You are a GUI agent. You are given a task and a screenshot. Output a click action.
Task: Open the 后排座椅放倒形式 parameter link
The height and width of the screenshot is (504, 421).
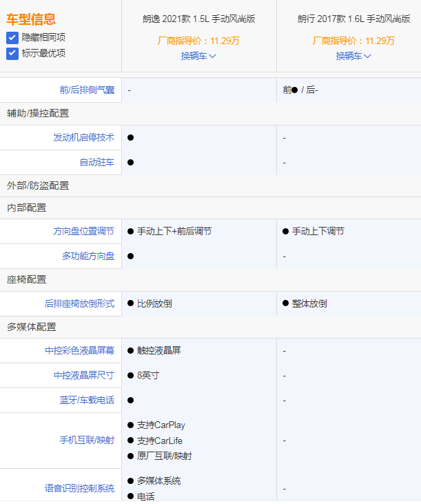pos(80,303)
